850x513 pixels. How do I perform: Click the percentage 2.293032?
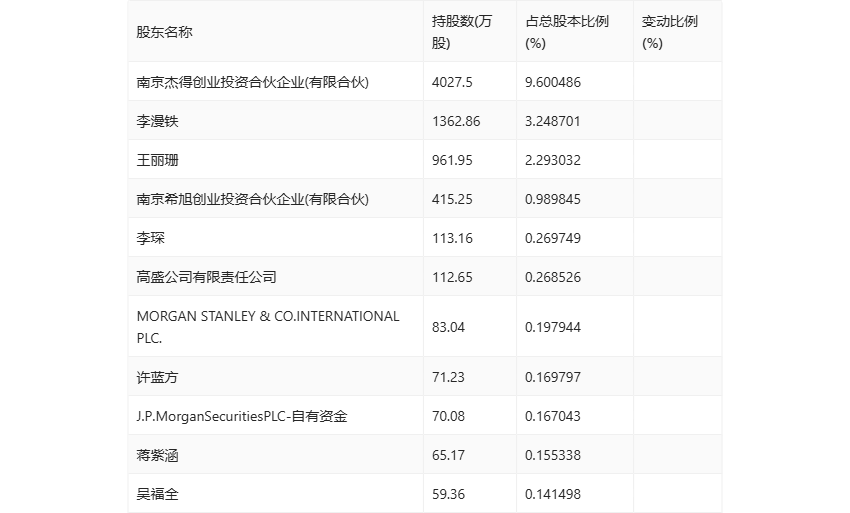[553, 160]
